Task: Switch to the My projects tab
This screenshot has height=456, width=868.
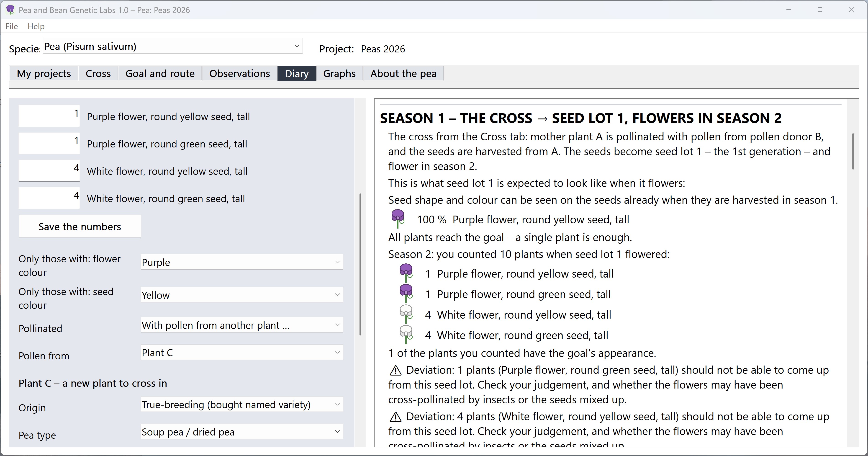Action: pos(44,73)
